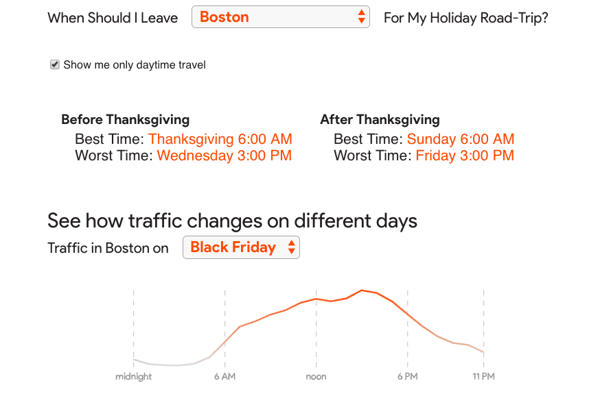The width and height of the screenshot is (600, 396).
Task: Click the city dropdown up-down arrows
Action: coord(361,17)
